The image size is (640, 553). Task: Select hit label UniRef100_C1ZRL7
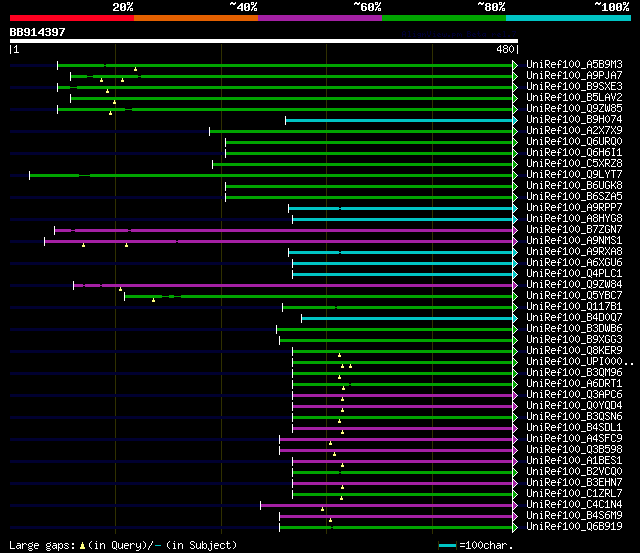[x=574, y=494]
